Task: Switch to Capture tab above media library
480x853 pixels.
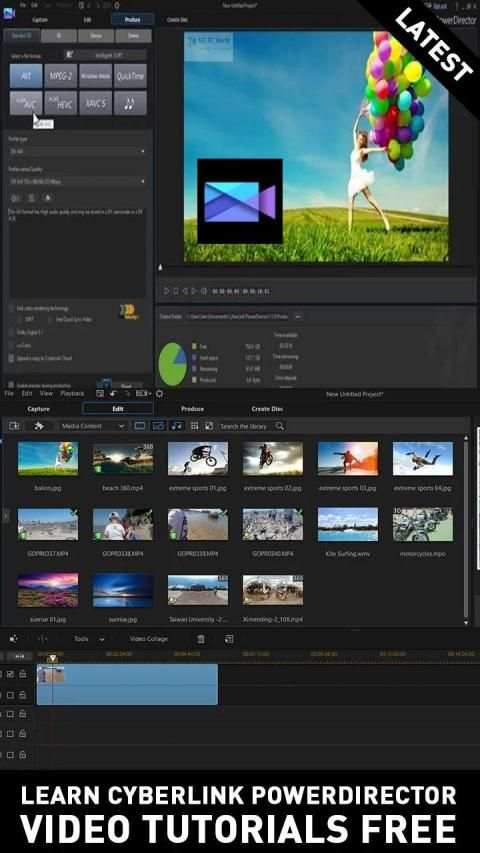Action: (38, 409)
